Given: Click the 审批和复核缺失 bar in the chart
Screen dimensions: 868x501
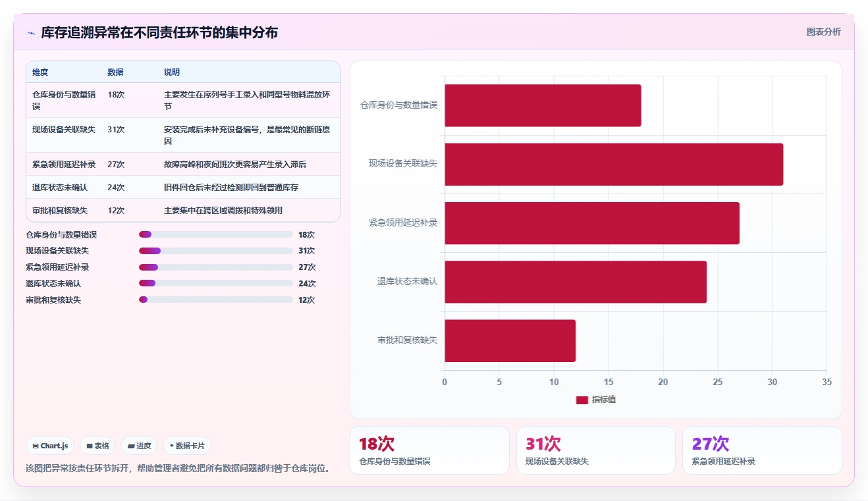Looking at the screenshot, I should tap(510, 341).
